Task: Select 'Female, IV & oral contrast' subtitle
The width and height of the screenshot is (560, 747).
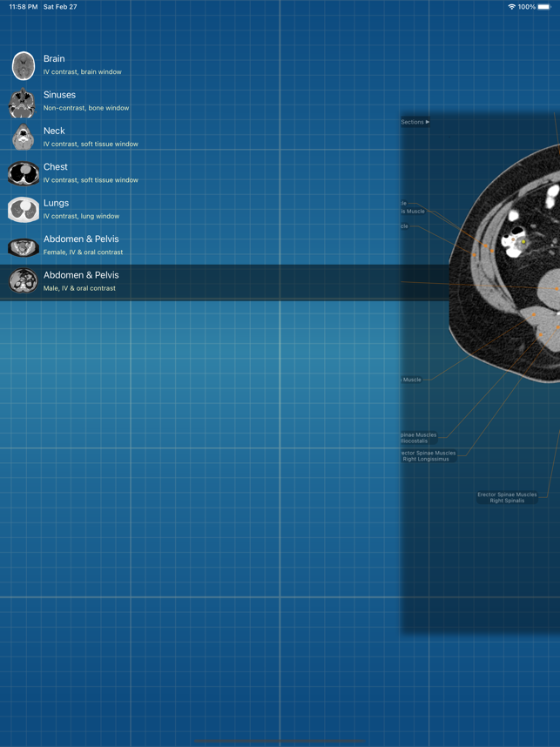Action: [x=83, y=252]
